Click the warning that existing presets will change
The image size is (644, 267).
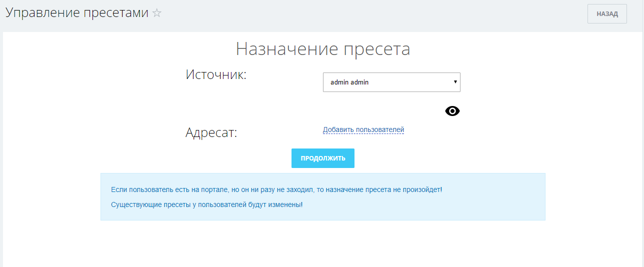(x=206, y=205)
